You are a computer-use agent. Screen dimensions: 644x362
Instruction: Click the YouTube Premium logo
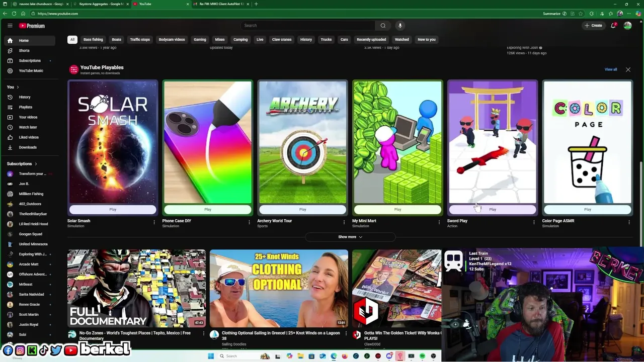tap(32, 26)
